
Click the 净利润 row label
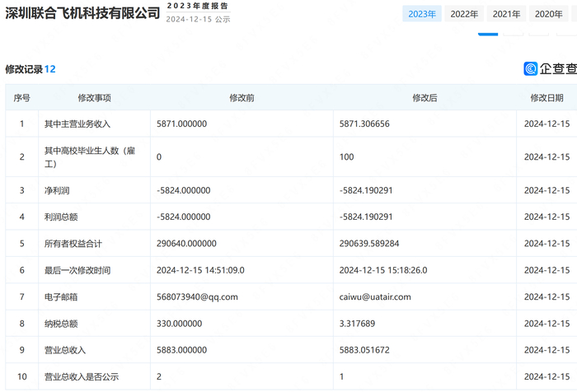click(57, 190)
